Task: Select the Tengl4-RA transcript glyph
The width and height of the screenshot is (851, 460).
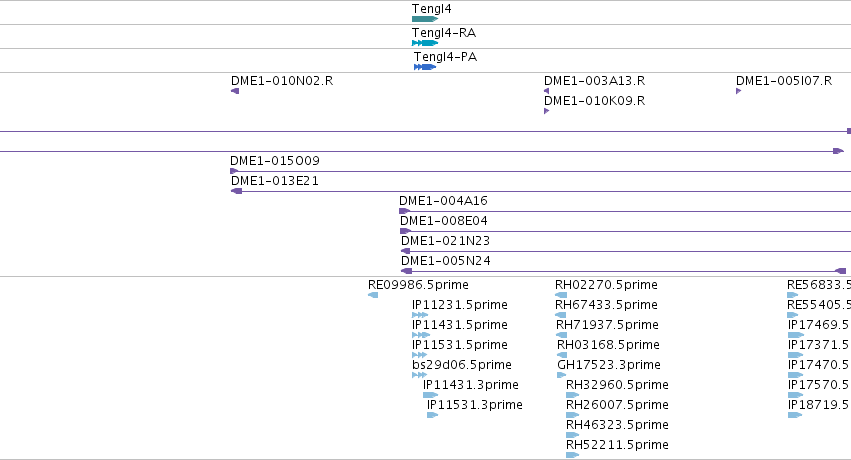Action: 425,43
